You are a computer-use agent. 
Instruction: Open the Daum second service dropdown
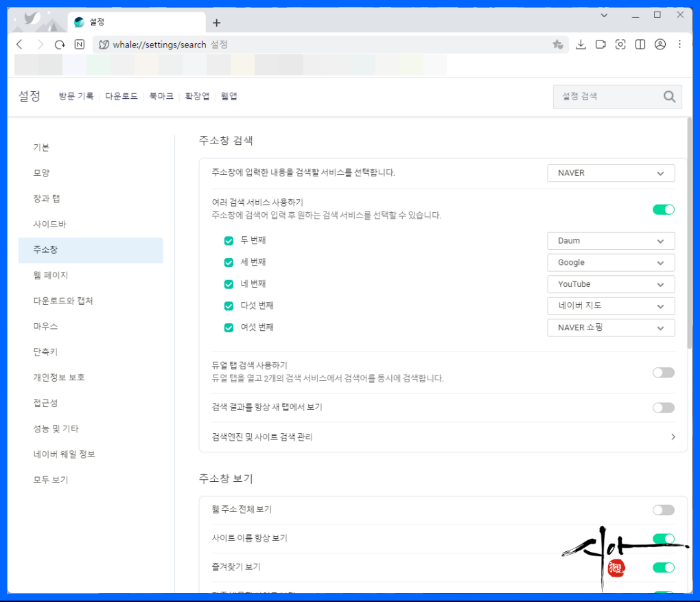pyautogui.click(x=611, y=241)
